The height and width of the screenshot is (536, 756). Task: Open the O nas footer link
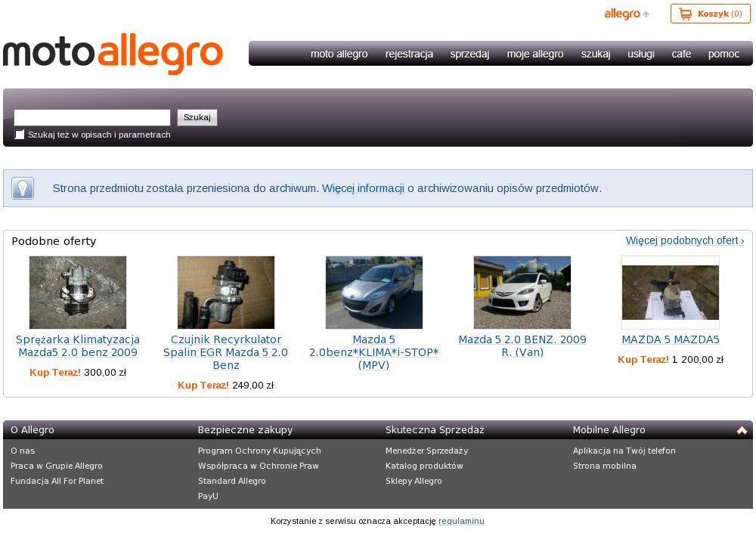(x=23, y=451)
